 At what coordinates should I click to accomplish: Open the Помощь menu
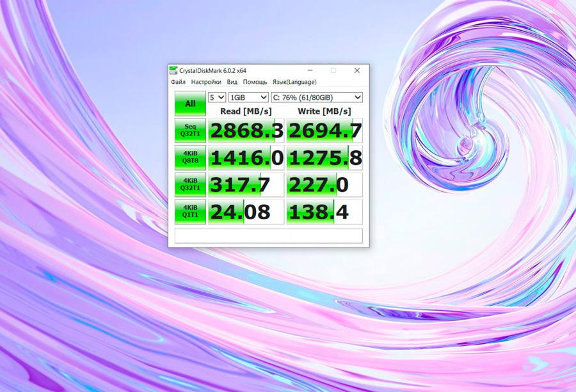point(255,82)
